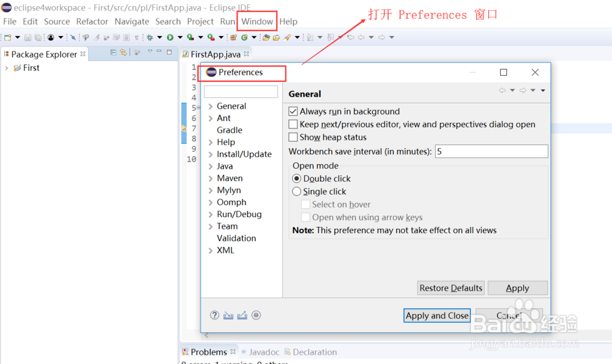Click the Oomph preference recorder icon

pos(256,315)
